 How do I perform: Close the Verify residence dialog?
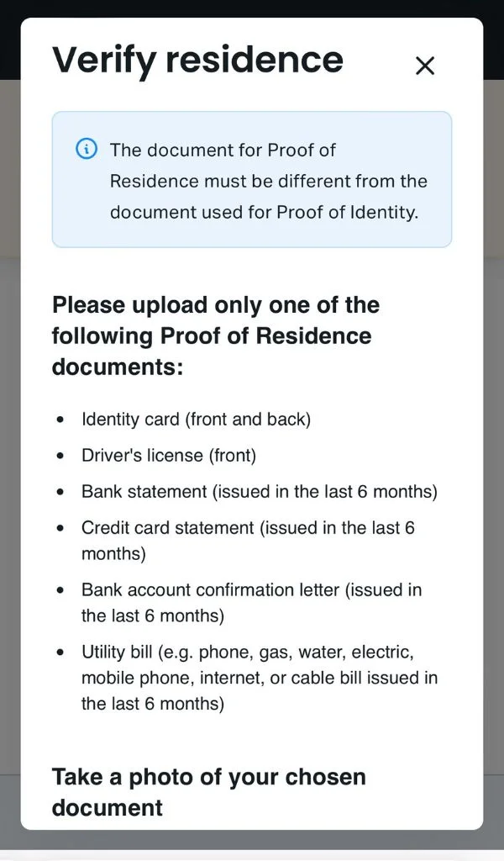pyautogui.click(x=425, y=66)
